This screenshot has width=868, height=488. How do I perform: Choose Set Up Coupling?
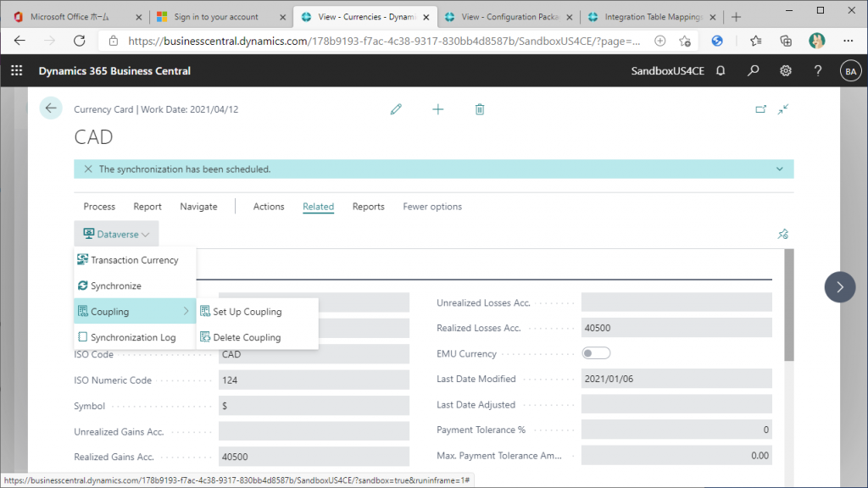point(258,312)
